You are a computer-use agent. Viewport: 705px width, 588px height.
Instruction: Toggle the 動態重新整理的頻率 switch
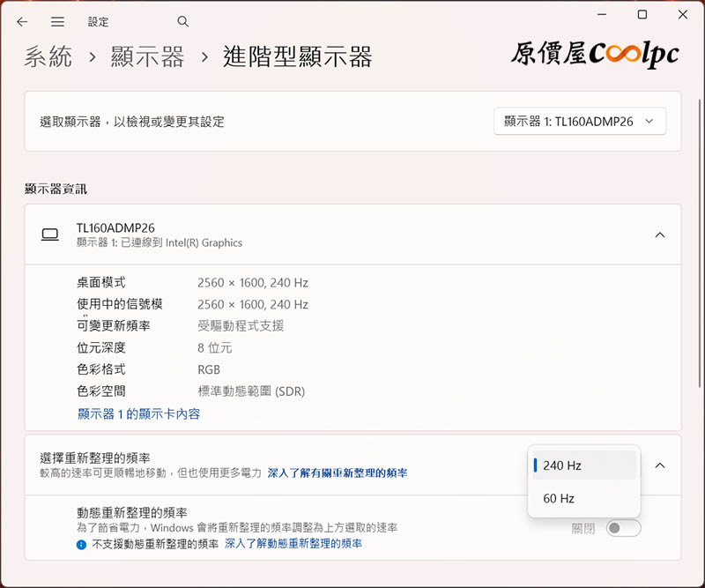[624, 528]
